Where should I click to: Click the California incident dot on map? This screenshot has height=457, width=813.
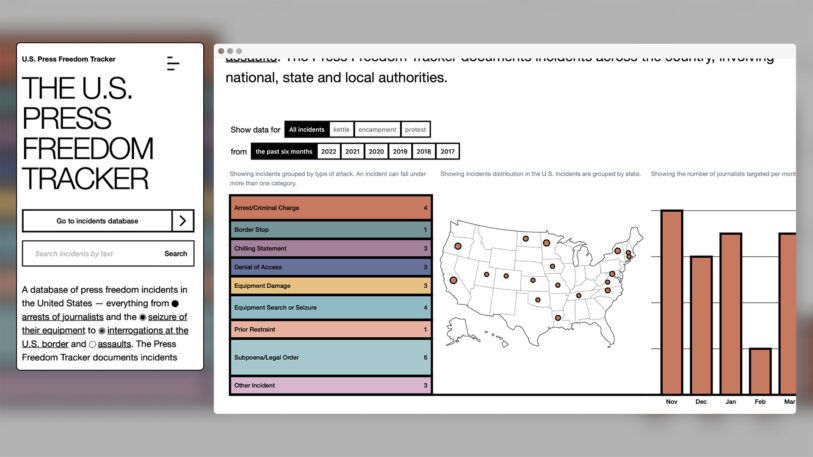[453, 282]
